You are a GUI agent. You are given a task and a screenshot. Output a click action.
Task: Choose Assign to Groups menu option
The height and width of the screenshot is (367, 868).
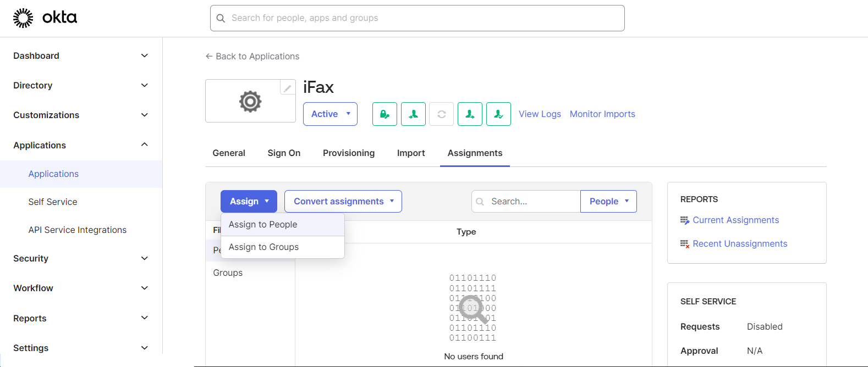point(283,247)
